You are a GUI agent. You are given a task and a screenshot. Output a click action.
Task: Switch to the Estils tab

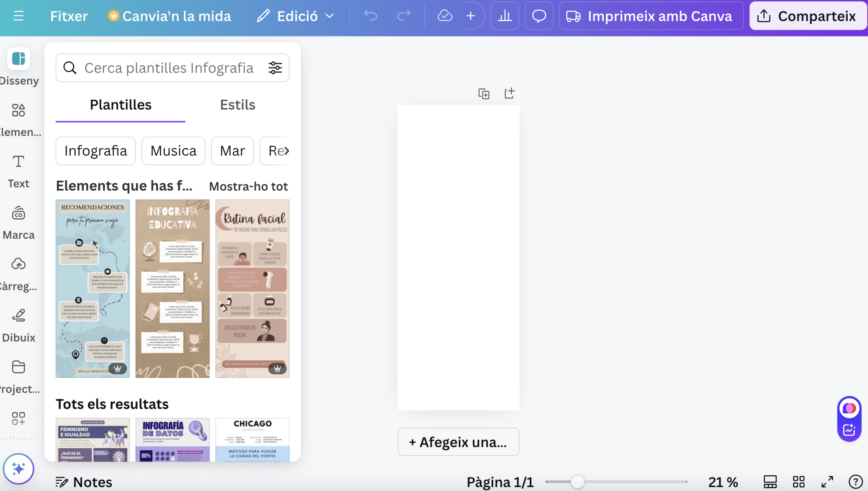237,105
